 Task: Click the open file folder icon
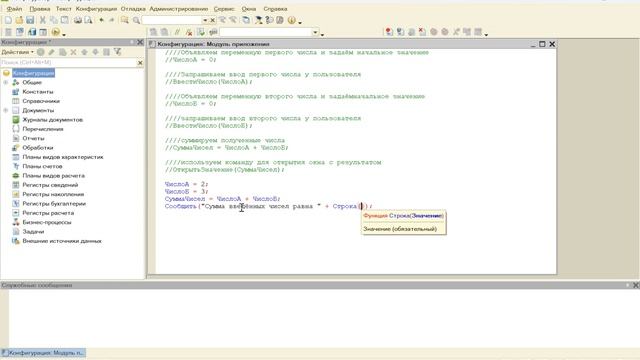tap(19, 20)
